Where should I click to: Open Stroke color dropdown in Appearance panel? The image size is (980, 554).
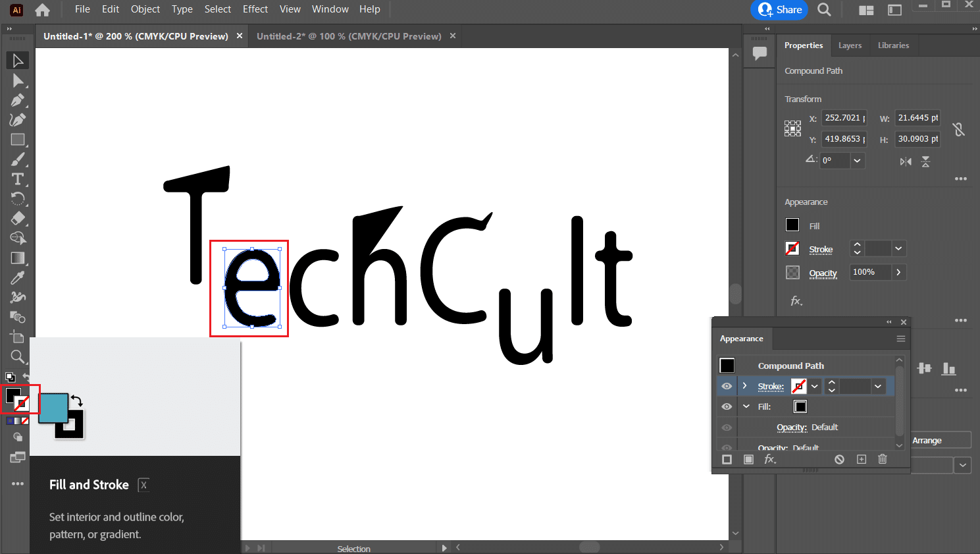[x=815, y=387]
